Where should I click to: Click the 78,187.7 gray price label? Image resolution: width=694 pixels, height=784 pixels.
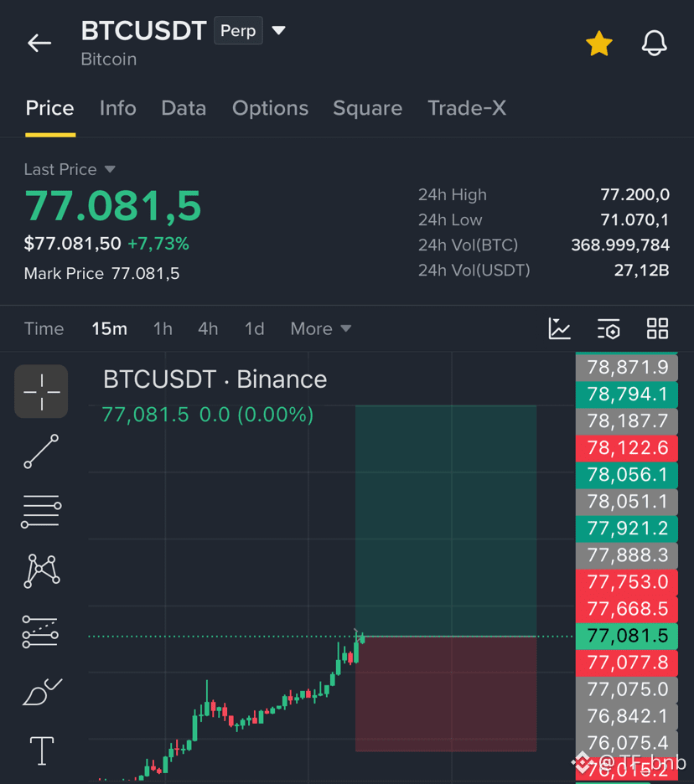click(x=627, y=421)
